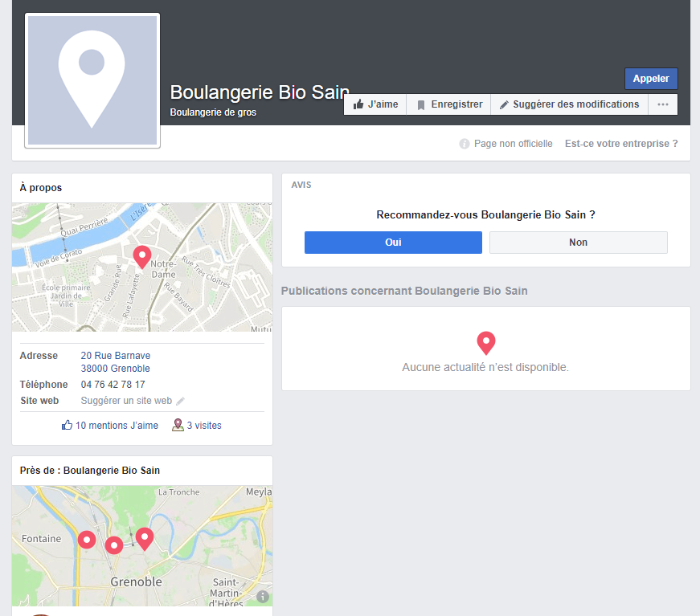Click the thumbs-up icon beside 10 mentions
Viewport: 700px width, 616px height.
(67, 425)
